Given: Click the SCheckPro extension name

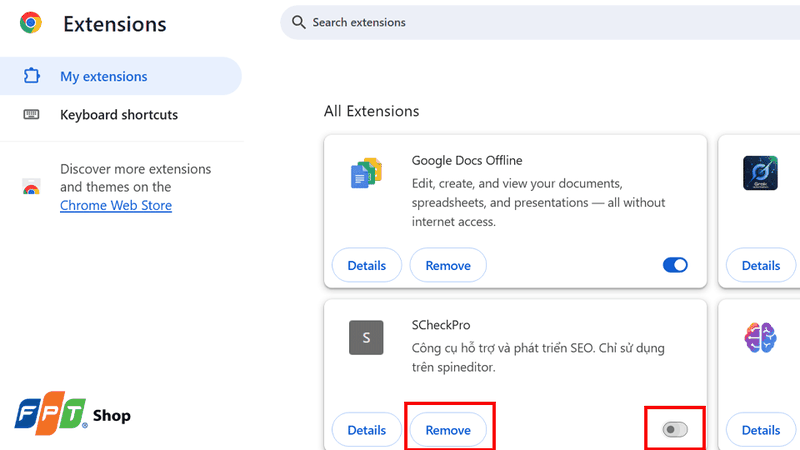Looking at the screenshot, I should pyautogui.click(x=441, y=325).
